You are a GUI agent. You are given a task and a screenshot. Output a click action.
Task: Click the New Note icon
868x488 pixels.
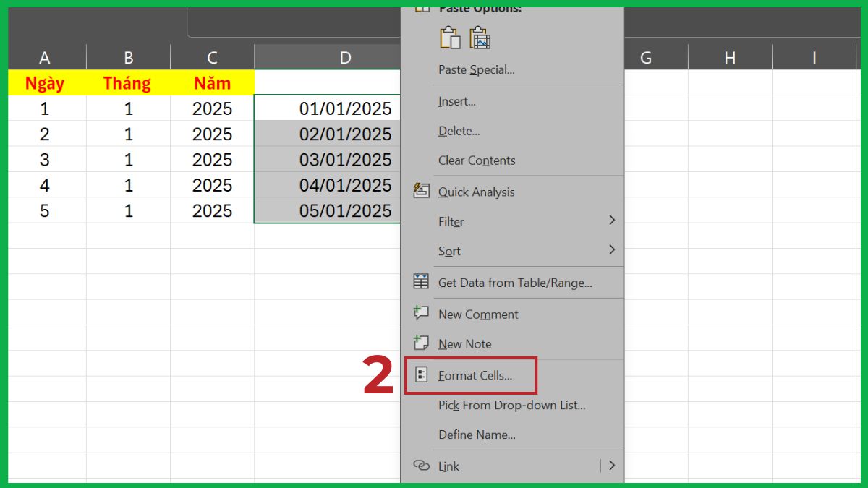click(x=421, y=343)
